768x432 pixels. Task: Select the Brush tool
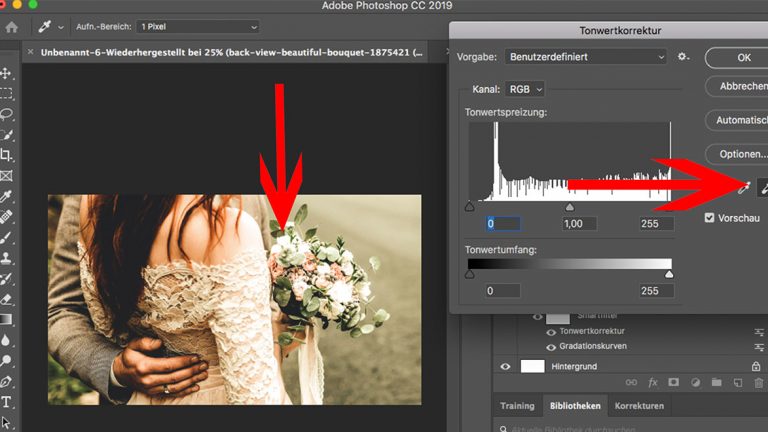coord(6,238)
